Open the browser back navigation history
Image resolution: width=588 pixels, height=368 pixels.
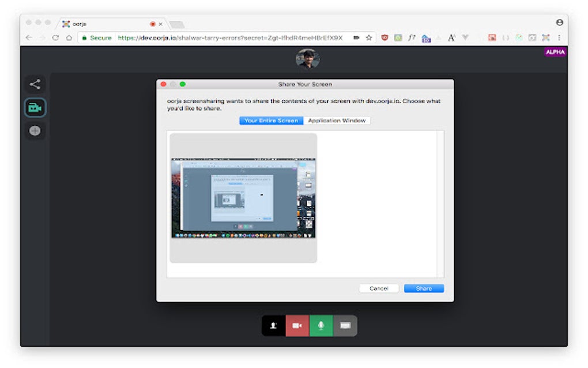(28, 36)
